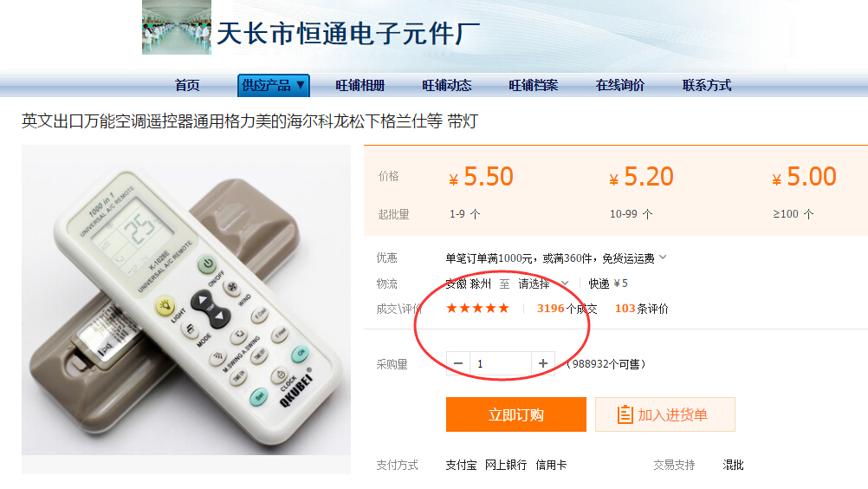Open the 旺铺相册 navigation tab

click(x=360, y=85)
